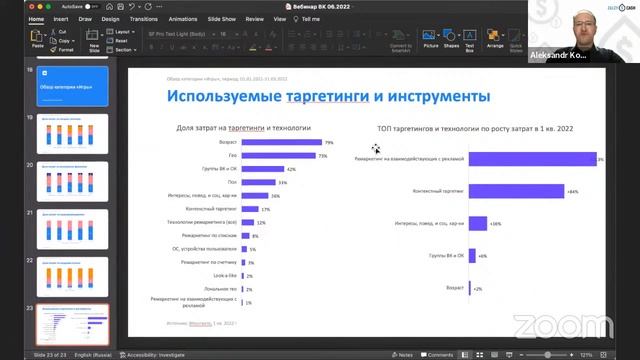Open the font name combo box
The image size is (640, 360).
181,34
